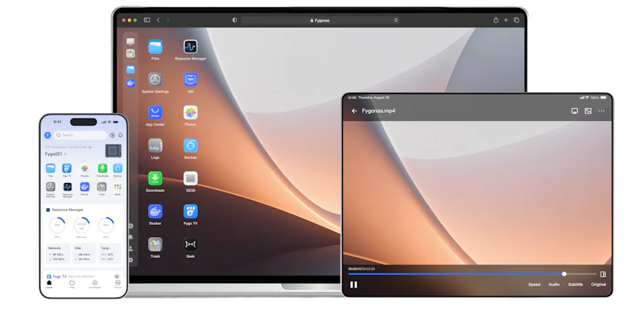Tap the Memory usage gauge on the phone
This screenshot has width=644, height=312.
tap(81, 225)
